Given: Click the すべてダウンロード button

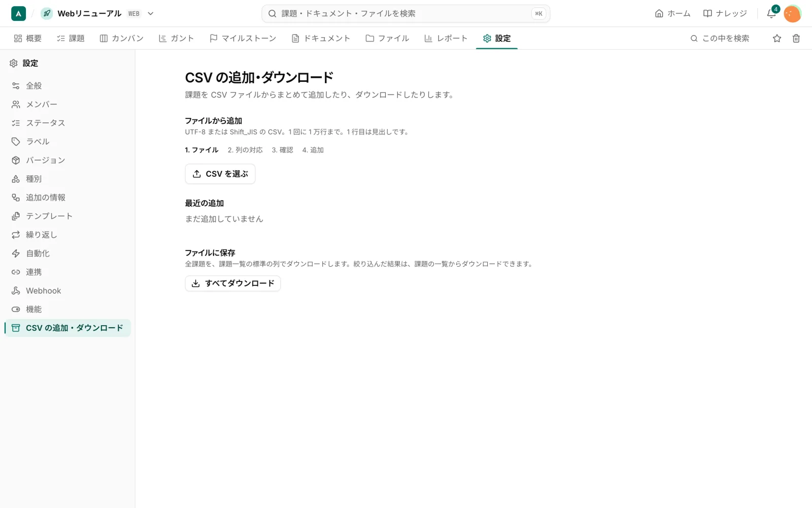Looking at the screenshot, I should (233, 283).
